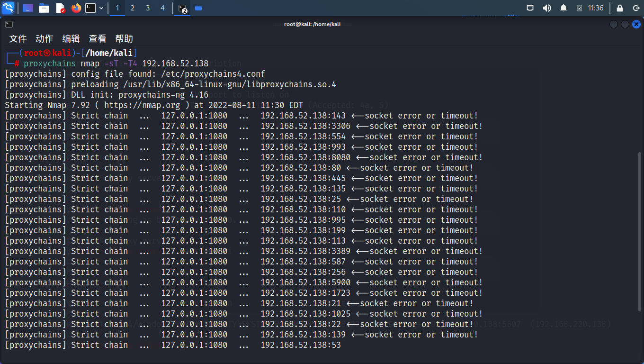Click '192.168.52.138:1723' in output
The image size is (644, 364).
click(x=305, y=293)
